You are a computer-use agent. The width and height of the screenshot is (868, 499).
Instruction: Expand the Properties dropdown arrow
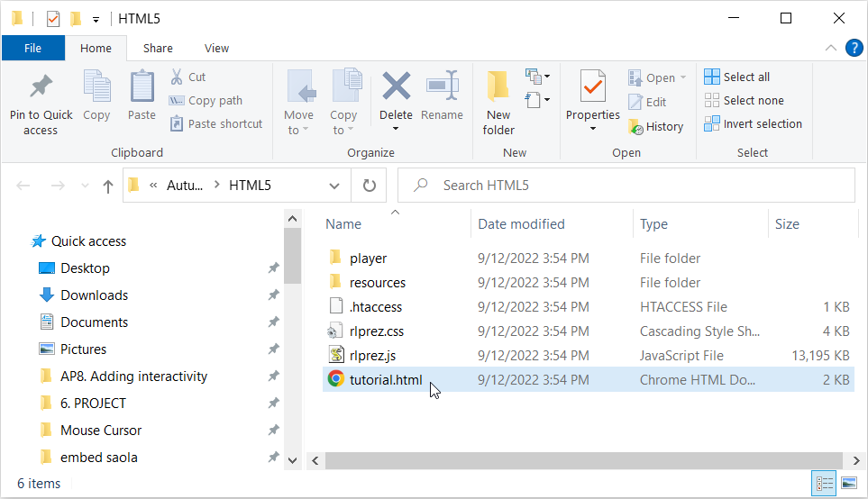point(593,129)
